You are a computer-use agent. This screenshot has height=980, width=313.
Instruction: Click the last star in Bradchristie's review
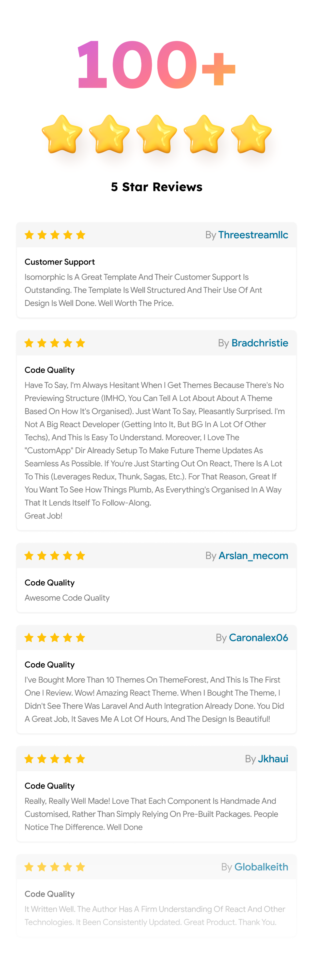(80, 343)
